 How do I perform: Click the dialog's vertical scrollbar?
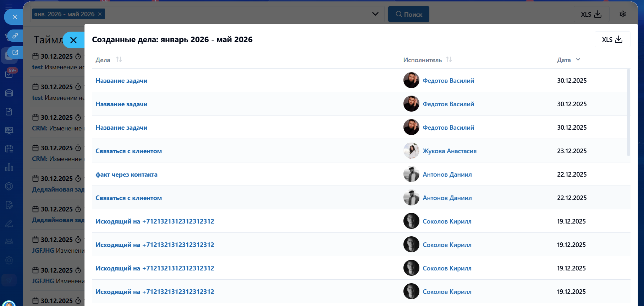coord(628,112)
